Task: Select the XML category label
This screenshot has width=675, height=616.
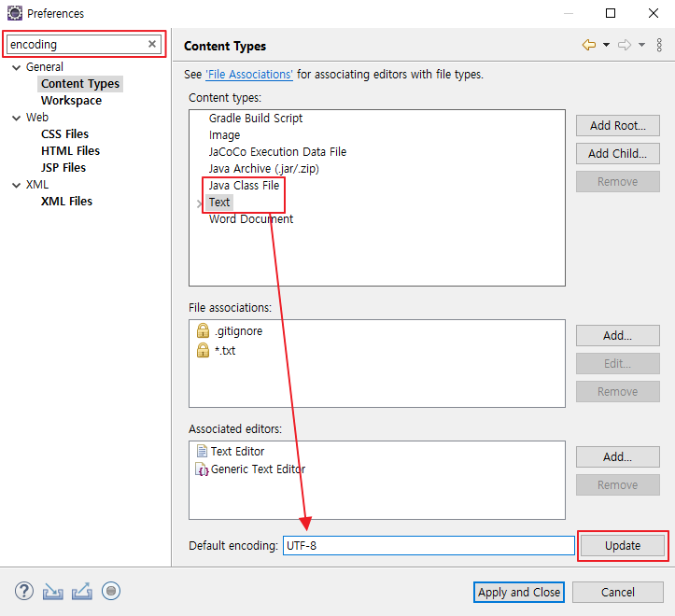Action: pos(37,185)
